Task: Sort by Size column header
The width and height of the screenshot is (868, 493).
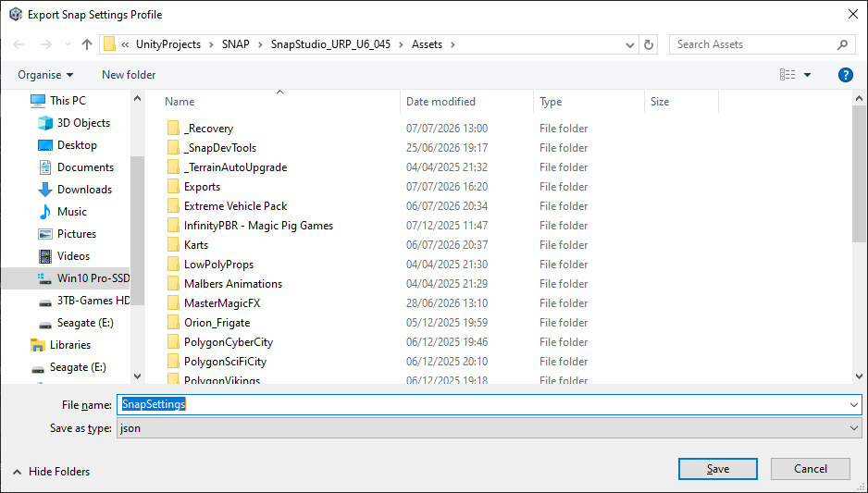Action: [x=659, y=101]
